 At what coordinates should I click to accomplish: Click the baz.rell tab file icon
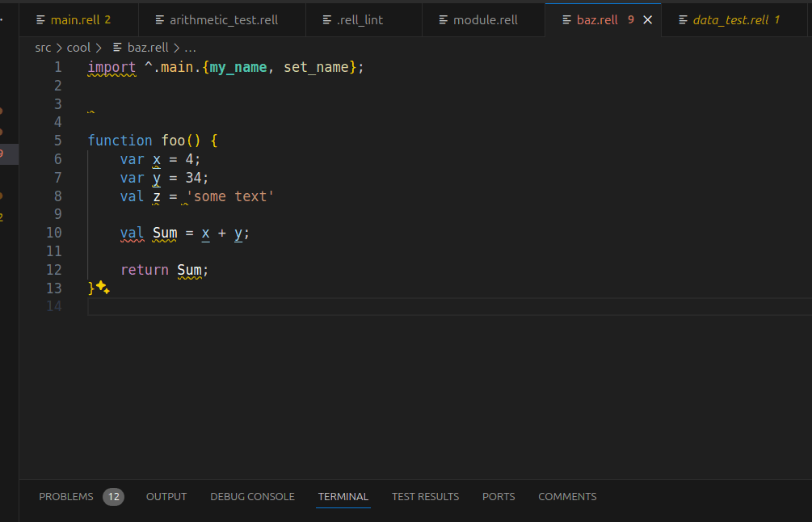[566, 19]
